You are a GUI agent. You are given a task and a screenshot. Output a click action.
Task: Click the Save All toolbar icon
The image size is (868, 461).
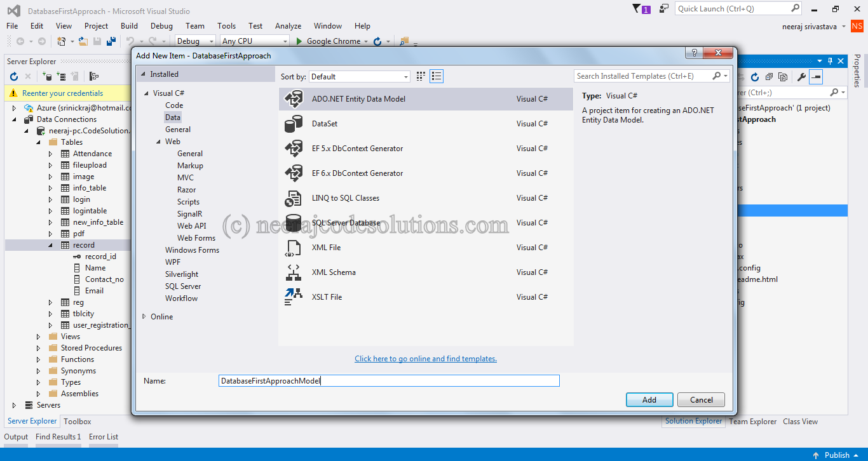coord(111,41)
